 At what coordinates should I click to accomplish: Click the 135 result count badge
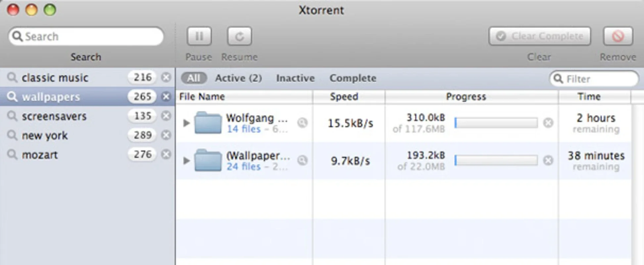pos(142,116)
